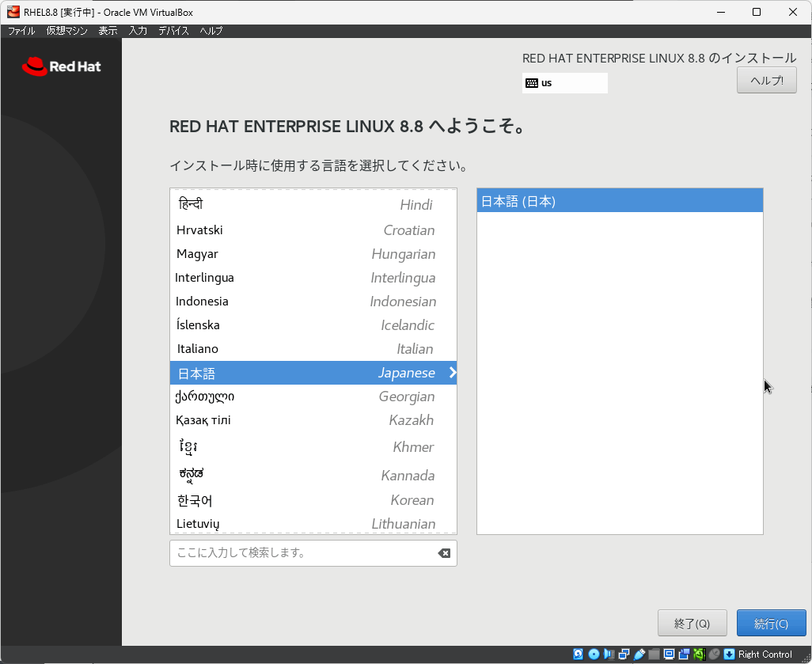Click the display settings status icon
Image resolution: width=812 pixels, height=664 pixels.
669,655
